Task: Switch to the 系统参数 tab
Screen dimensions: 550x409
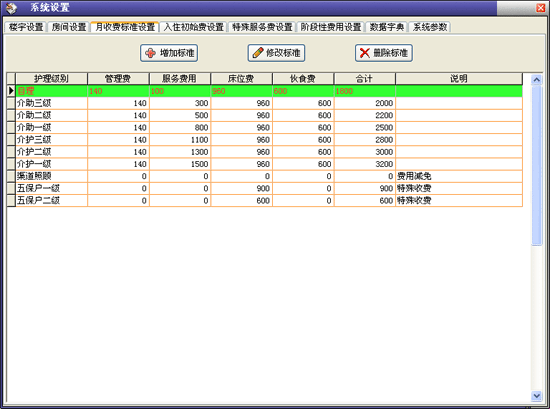Action: pos(429,27)
